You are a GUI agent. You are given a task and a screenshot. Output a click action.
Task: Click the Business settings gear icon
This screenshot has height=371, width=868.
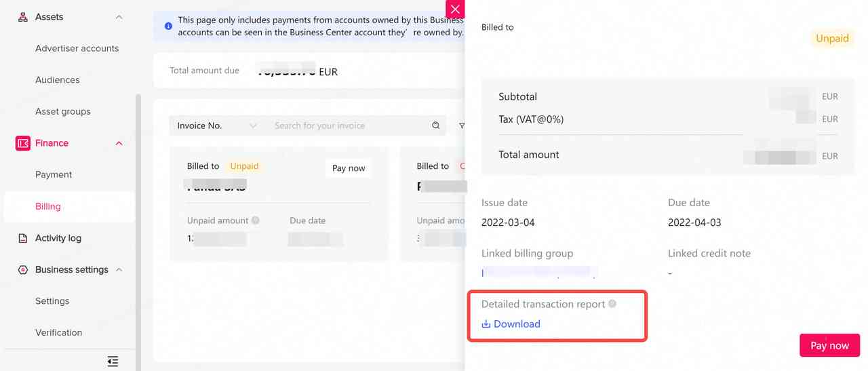point(22,269)
